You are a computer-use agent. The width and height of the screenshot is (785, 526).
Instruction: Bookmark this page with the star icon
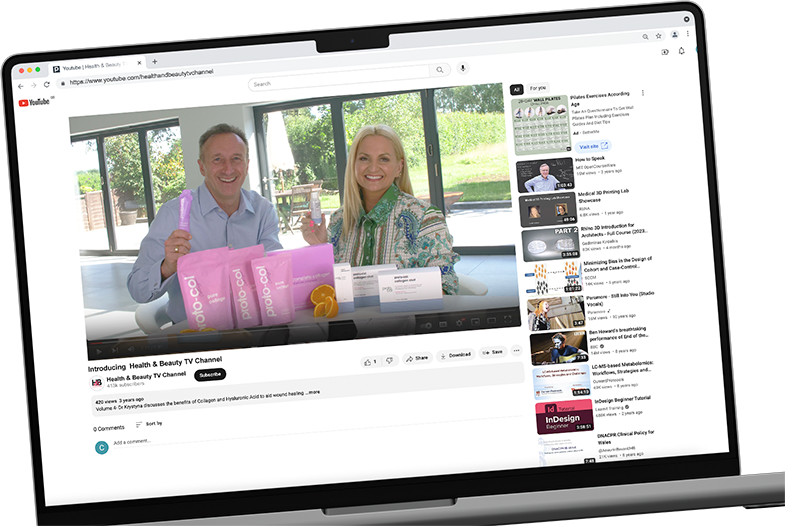pyautogui.click(x=659, y=36)
